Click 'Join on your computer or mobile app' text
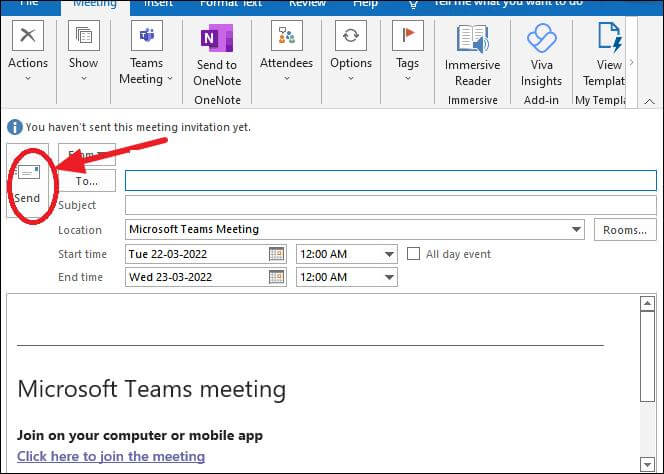 tap(140, 435)
